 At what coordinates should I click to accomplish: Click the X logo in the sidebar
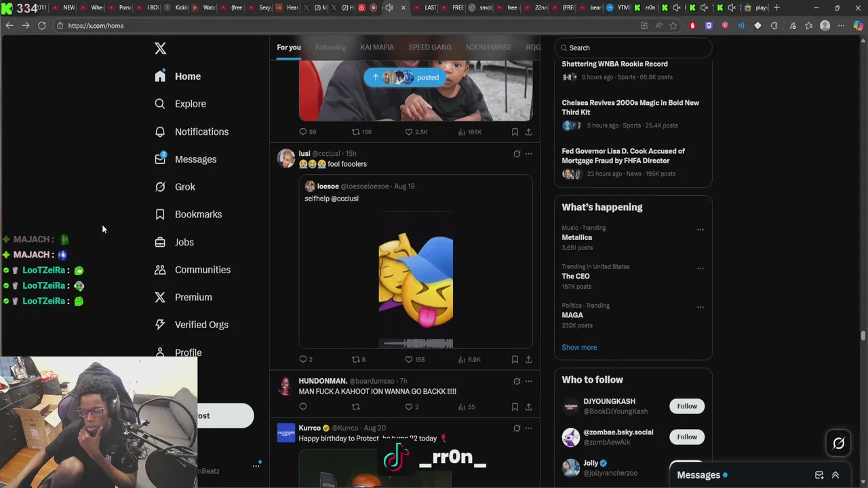160,48
